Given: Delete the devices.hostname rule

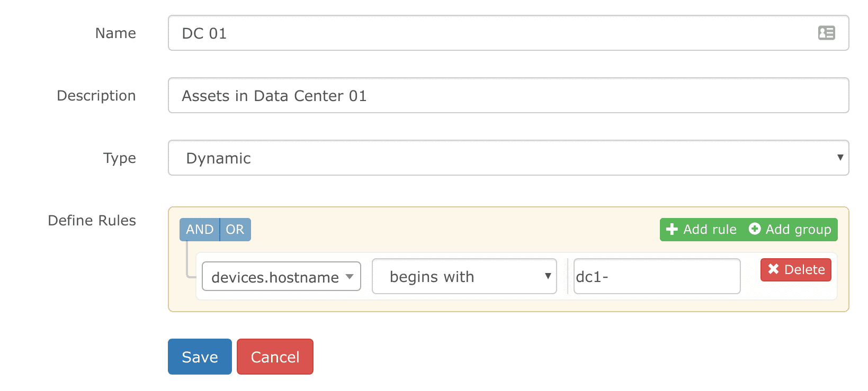Looking at the screenshot, I should (796, 269).
